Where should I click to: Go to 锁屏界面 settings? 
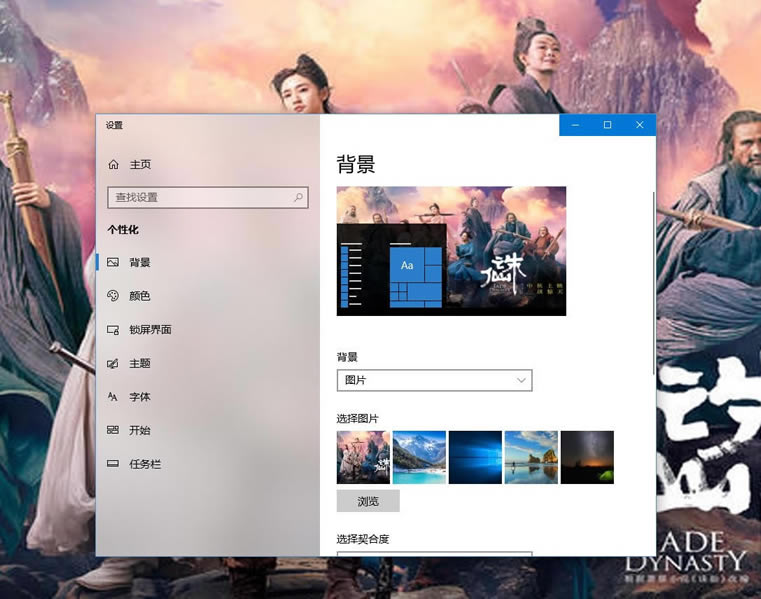click(x=150, y=330)
